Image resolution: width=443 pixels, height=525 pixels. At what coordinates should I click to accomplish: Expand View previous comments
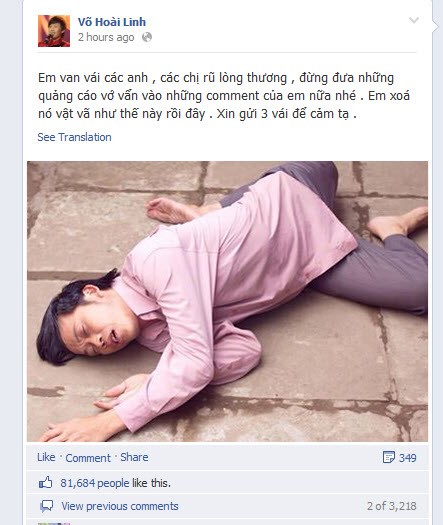tap(120, 506)
